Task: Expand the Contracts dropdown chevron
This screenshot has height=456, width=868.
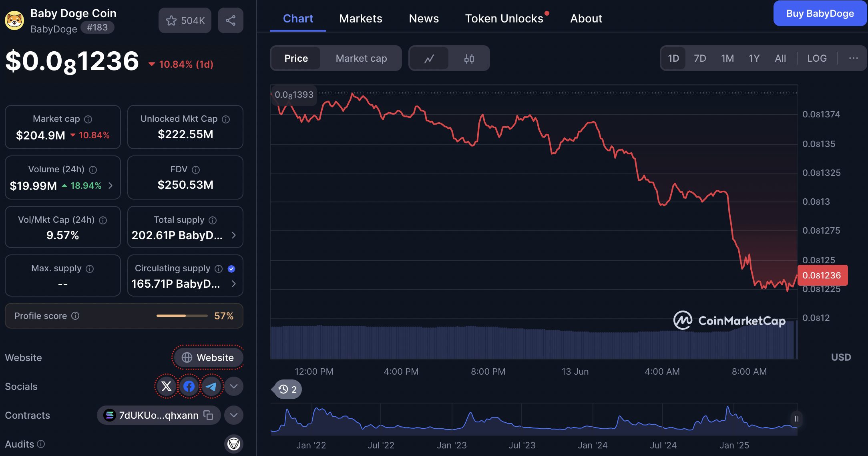Action: tap(234, 415)
